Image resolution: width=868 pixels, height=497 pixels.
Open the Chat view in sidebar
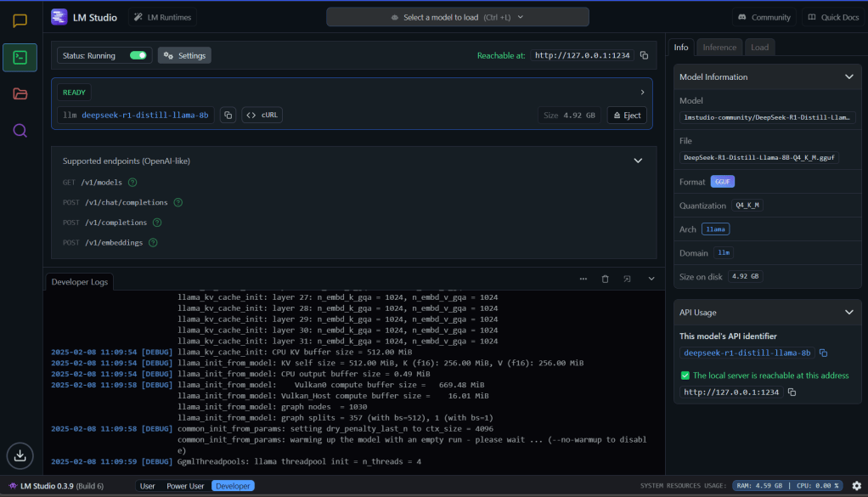tap(20, 21)
